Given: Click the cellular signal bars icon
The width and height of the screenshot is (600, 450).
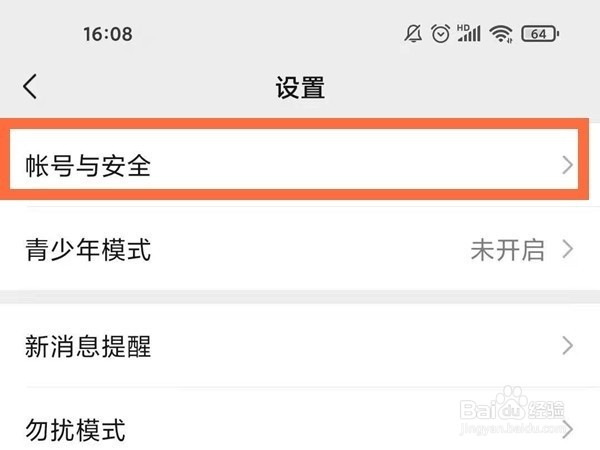Looking at the screenshot, I should tap(469, 35).
